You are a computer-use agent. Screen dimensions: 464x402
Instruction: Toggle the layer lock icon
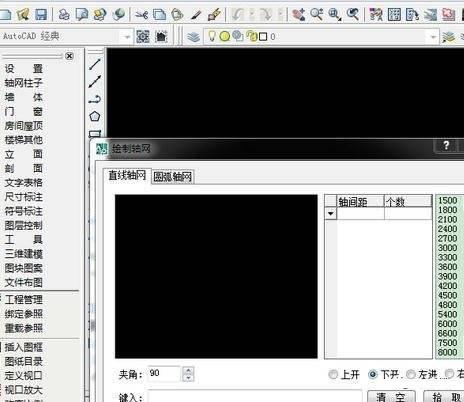pos(252,36)
